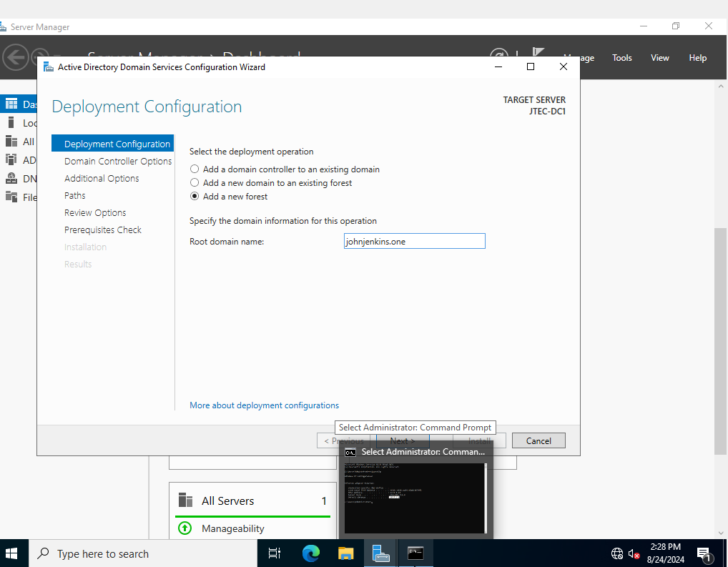
Task: Click All Servers icon in sidebar
Action: point(11,141)
